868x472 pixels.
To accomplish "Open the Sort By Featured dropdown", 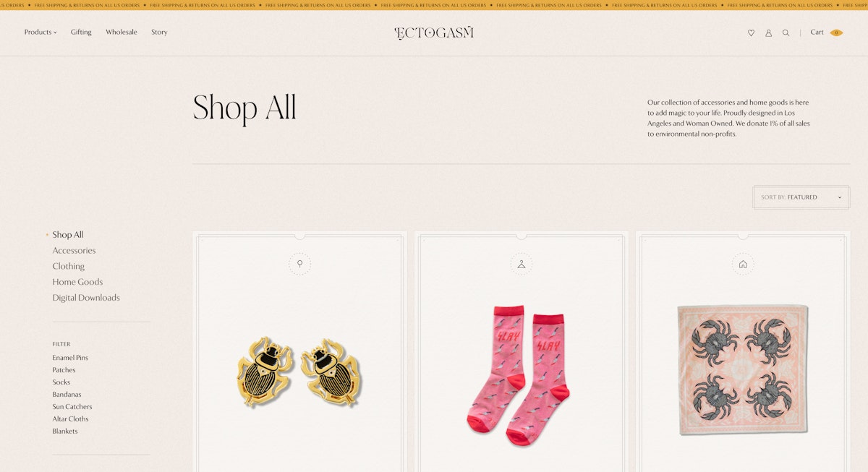I will click(801, 197).
